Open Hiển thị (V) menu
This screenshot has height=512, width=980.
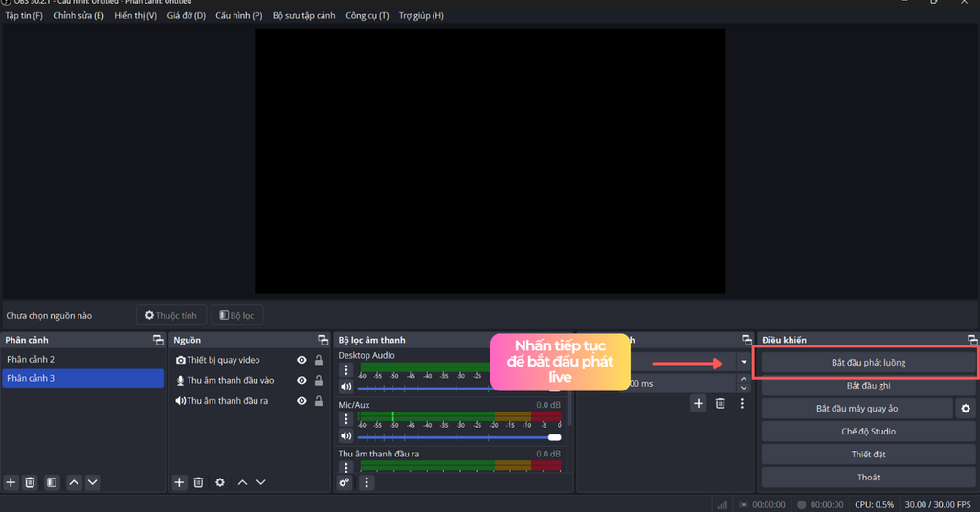pyautogui.click(x=136, y=15)
